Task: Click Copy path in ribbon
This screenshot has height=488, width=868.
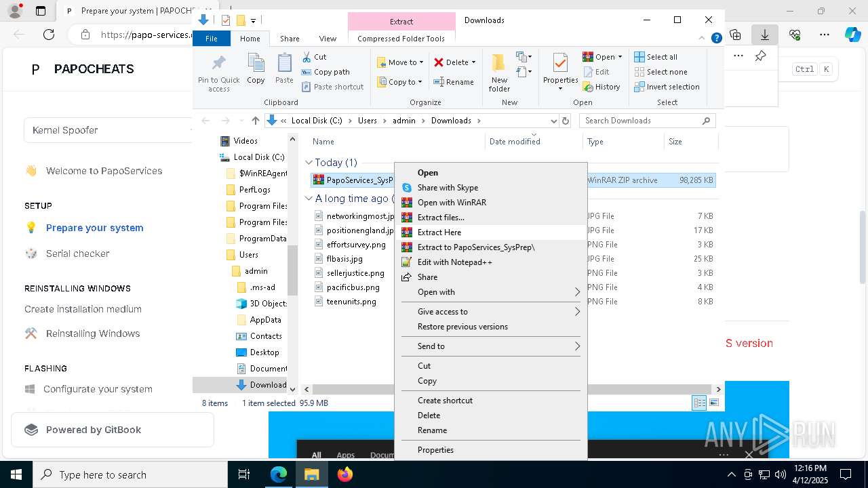Action: click(325, 72)
